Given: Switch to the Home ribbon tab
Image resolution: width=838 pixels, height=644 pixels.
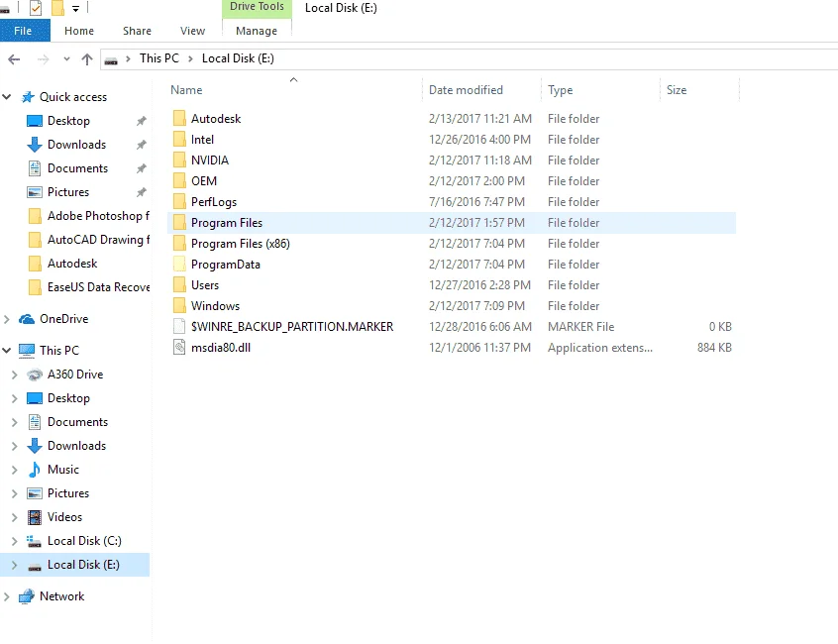Looking at the screenshot, I should tap(79, 31).
